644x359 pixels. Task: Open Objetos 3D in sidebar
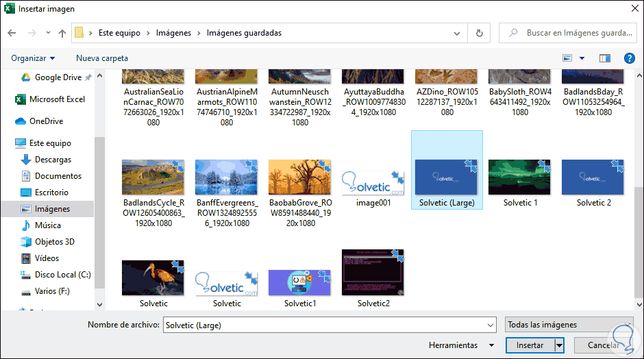(x=48, y=242)
